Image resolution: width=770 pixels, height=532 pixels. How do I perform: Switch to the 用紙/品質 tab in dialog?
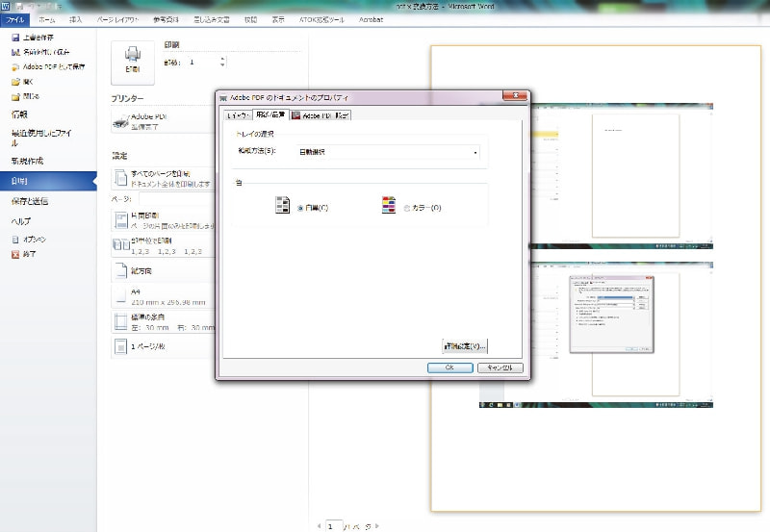(x=270, y=114)
